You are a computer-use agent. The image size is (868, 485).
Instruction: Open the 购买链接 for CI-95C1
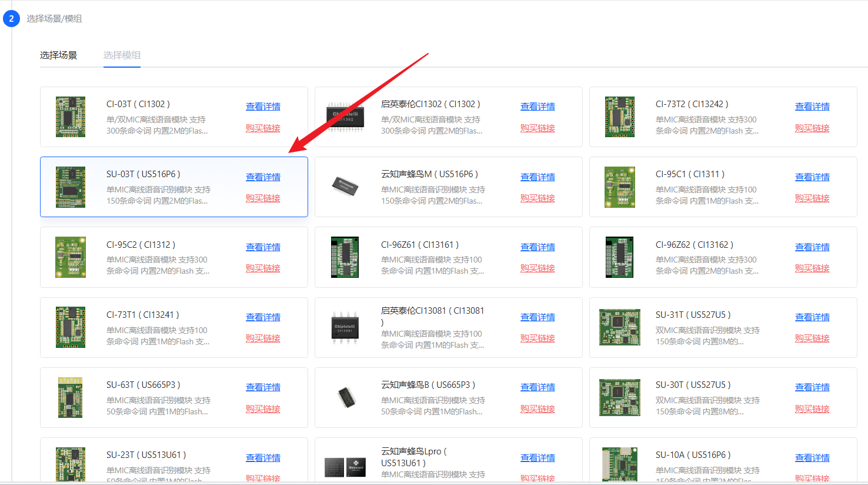[812, 198]
